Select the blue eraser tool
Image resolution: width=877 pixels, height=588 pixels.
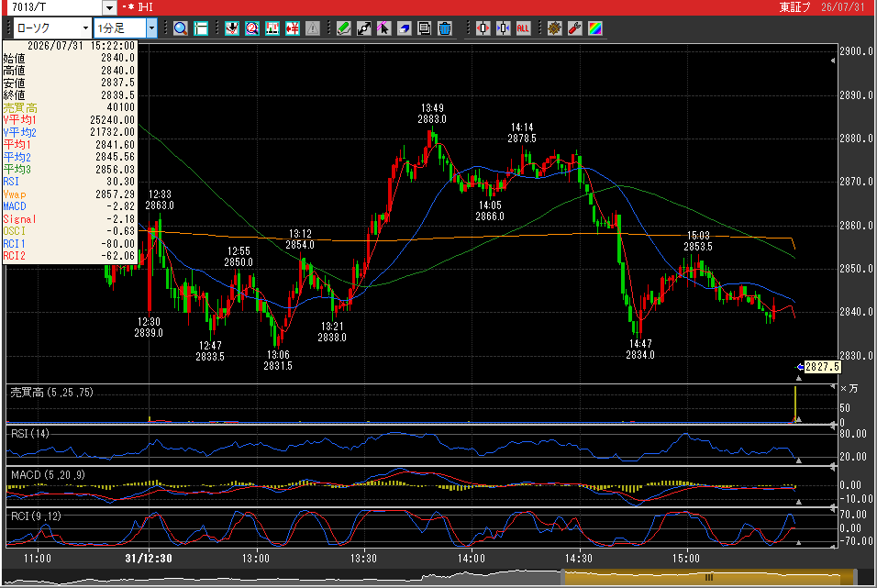coord(404,28)
